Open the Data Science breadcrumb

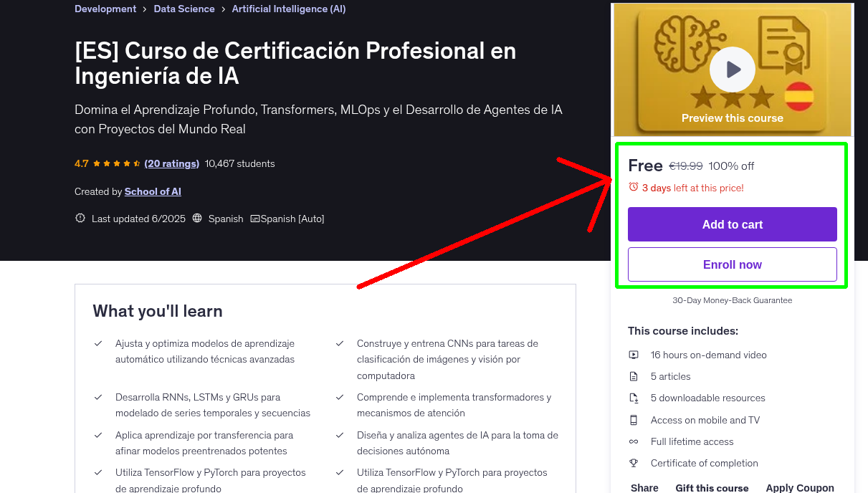[x=184, y=9]
